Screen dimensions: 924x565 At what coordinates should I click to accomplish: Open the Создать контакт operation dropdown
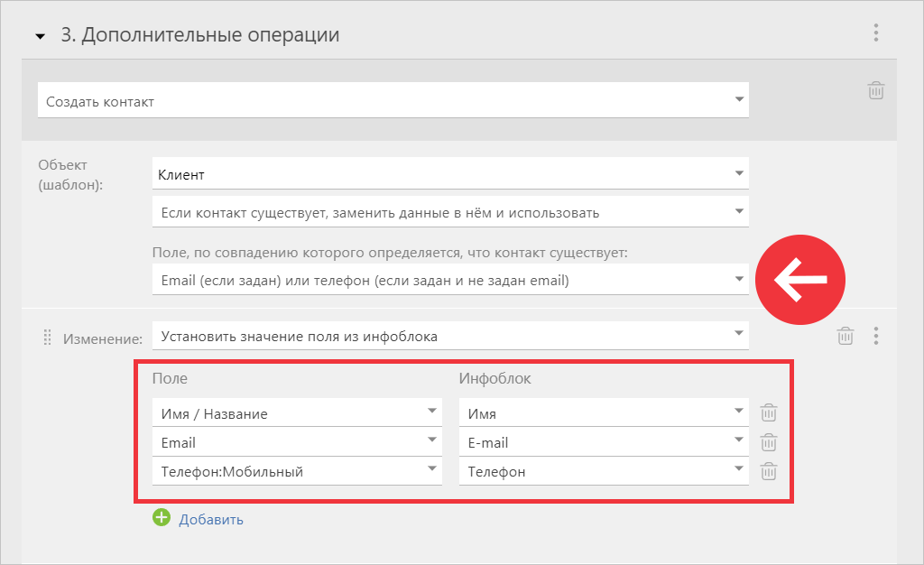tap(393, 100)
